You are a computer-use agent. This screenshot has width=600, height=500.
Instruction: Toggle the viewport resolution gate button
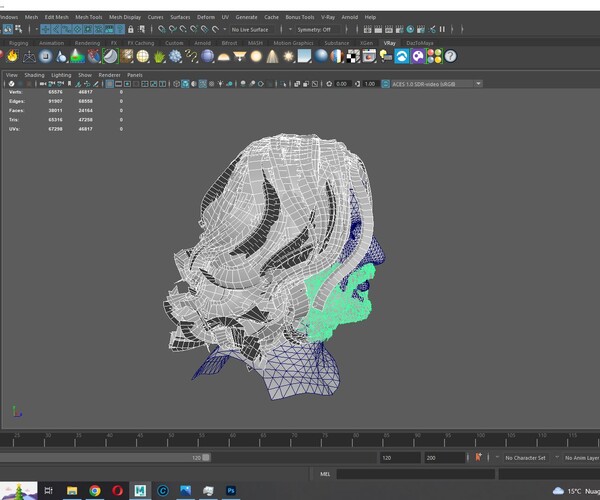coord(127,84)
